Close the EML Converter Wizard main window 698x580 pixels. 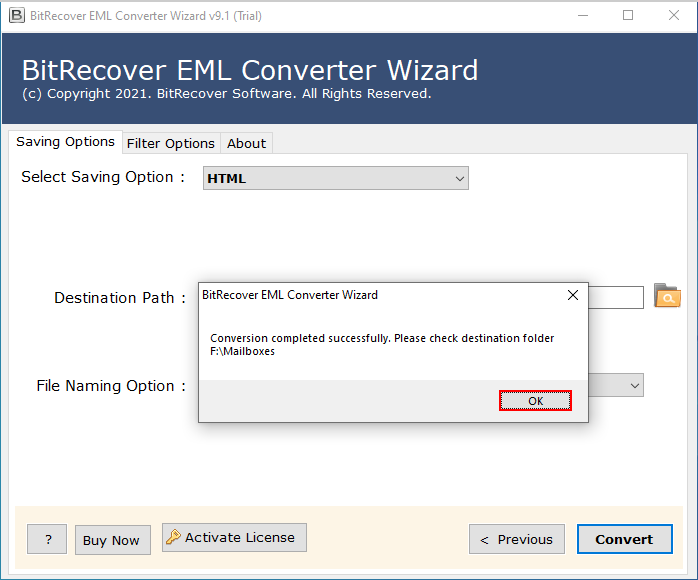coord(674,16)
